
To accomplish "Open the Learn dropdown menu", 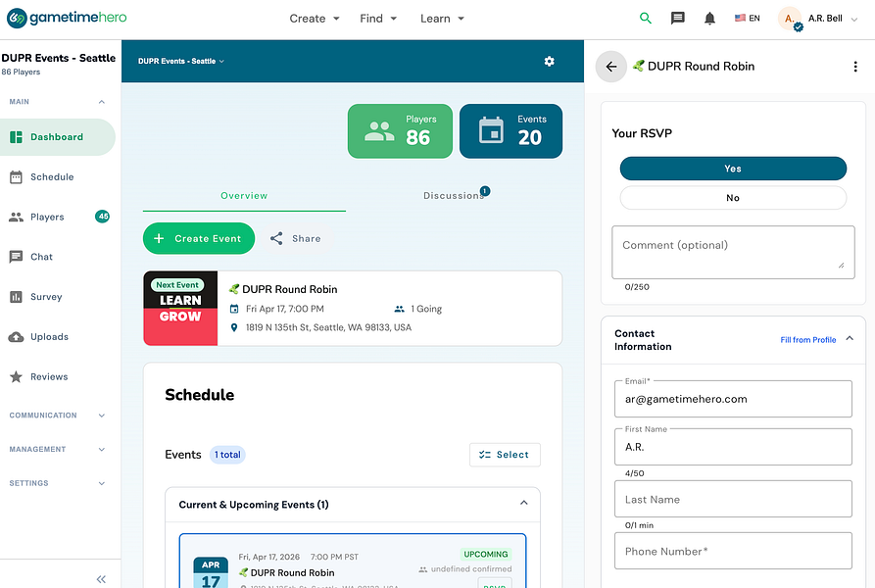I will coord(442,19).
